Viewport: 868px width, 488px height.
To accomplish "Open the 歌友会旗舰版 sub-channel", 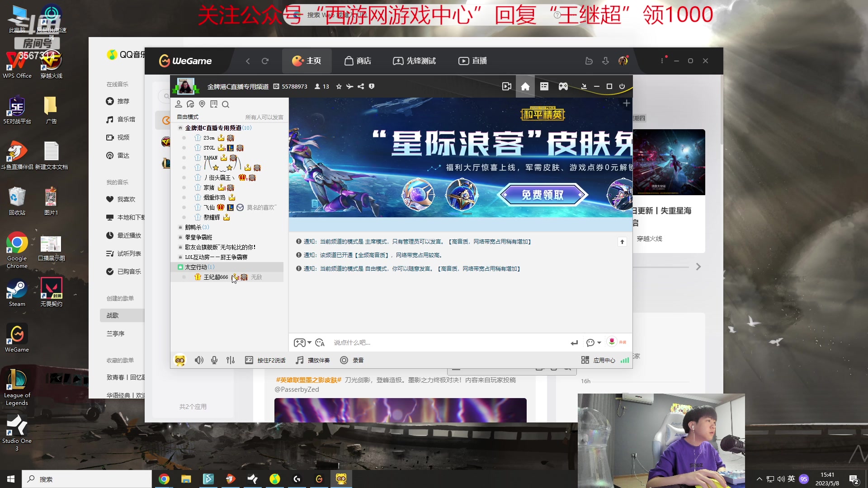I will click(x=220, y=247).
